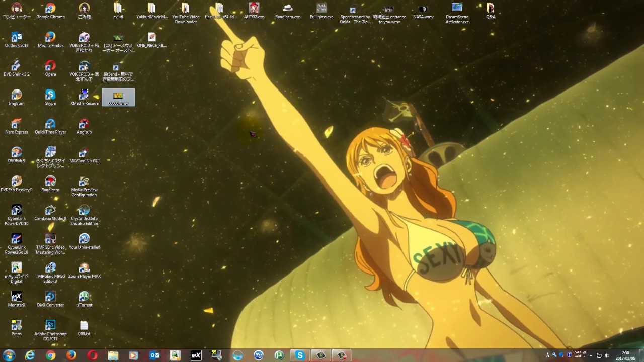Select the 00000.wmv video file
644x362 pixels.
coord(118,97)
